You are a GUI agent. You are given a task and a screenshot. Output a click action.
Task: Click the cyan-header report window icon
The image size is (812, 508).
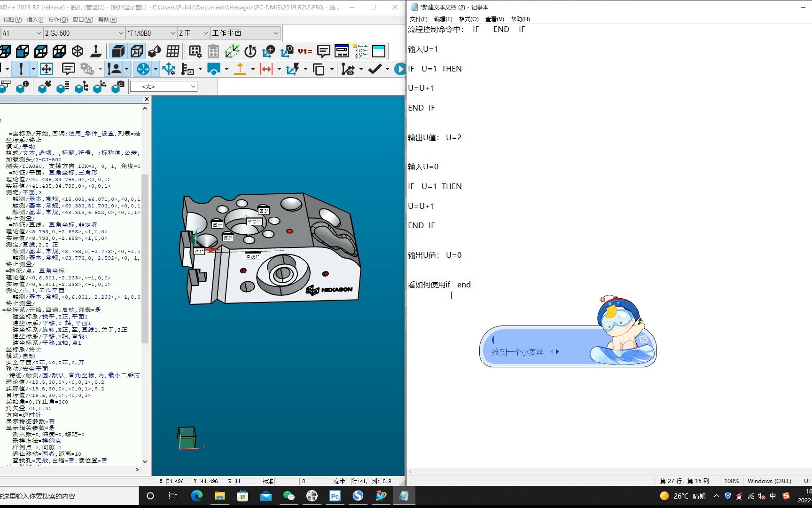pyautogui.click(x=379, y=51)
